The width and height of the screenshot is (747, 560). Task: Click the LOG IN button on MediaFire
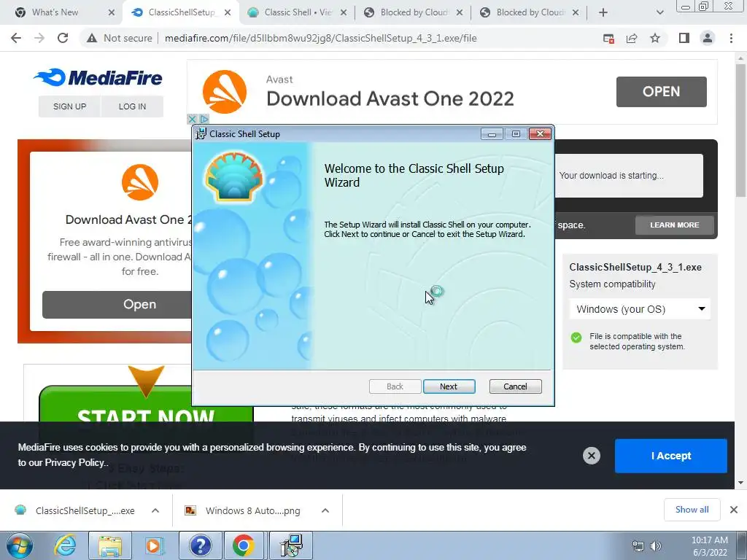click(x=132, y=106)
